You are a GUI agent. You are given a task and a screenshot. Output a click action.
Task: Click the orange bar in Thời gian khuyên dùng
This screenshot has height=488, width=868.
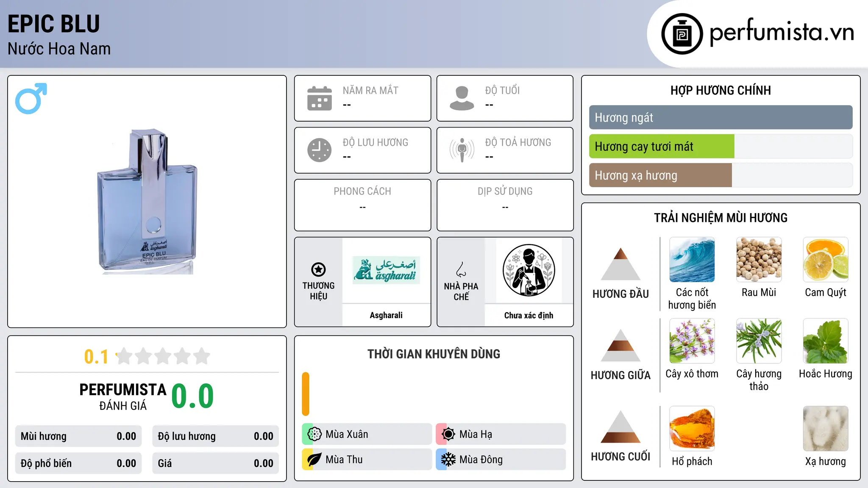point(306,394)
